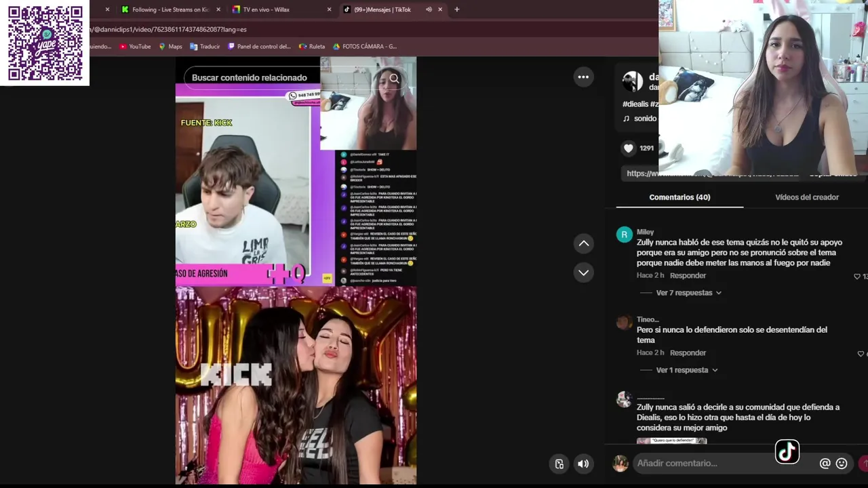The height and width of the screenshot is (488, 868).
Task: Like Miley's comment heart
Action: point(857,277)
